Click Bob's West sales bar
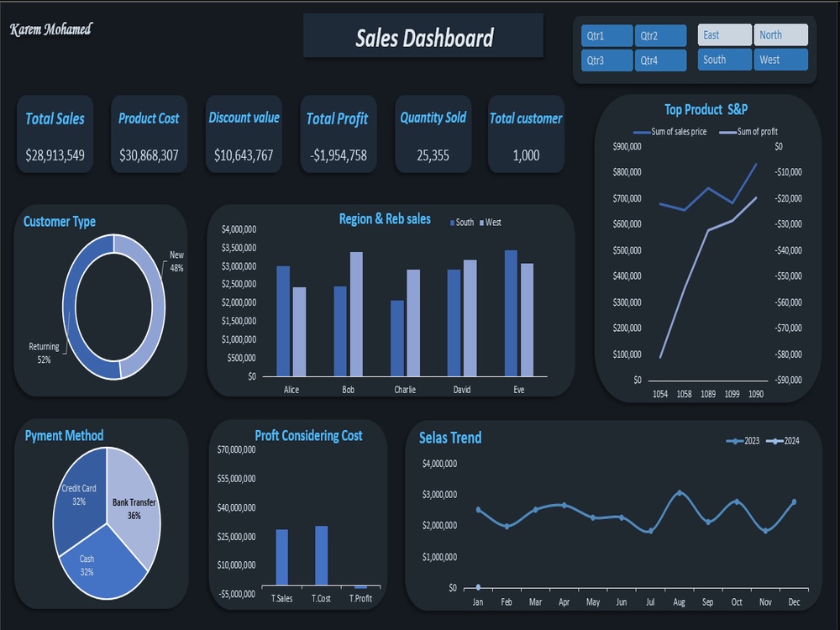The width and height of the screenshot is (840, 630). point(356,314)
